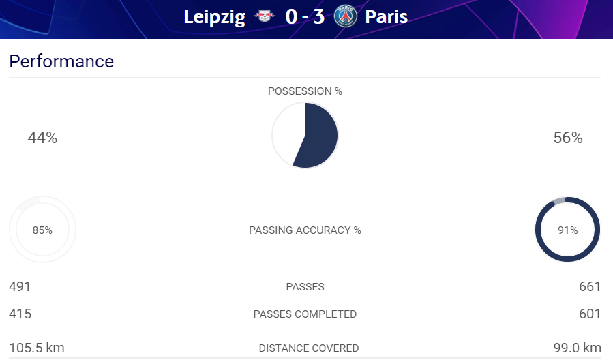Click Paris's 56% possession value
This screenshot has width=613, height=364.
pos(568,138)
